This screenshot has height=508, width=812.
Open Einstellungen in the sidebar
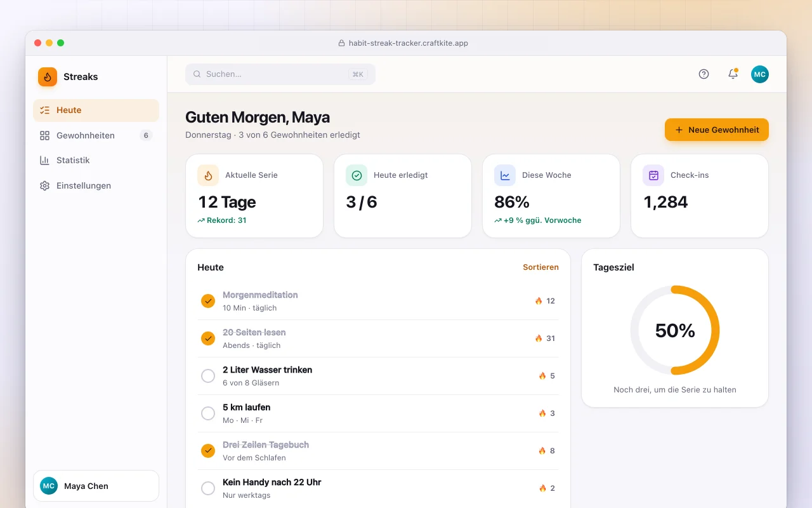click(96, 186)
